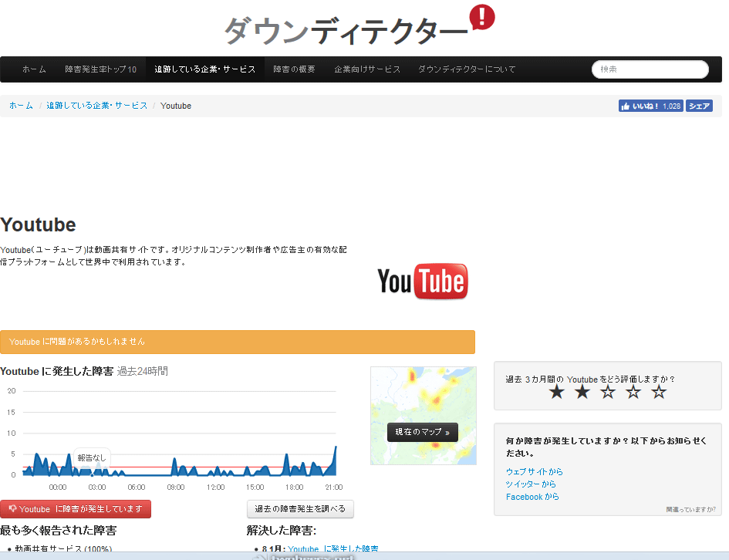Click the Facebook いいね! like button
729x560 pixels.
(x=651, y=106)
